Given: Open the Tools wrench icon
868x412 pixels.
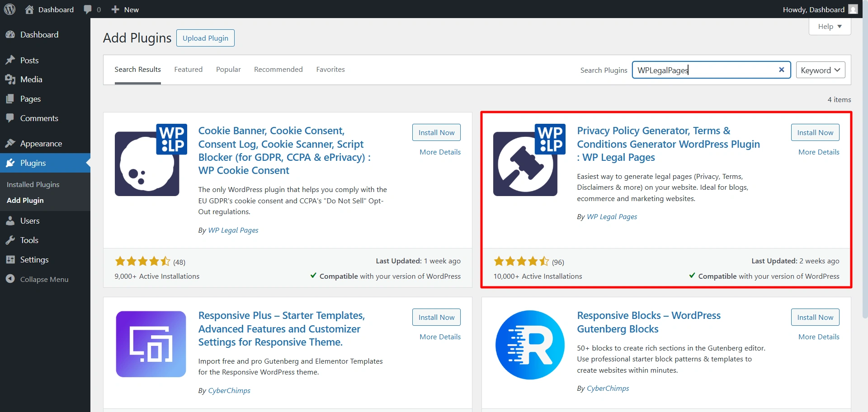Looking at the screenshot, I should 11,240.
